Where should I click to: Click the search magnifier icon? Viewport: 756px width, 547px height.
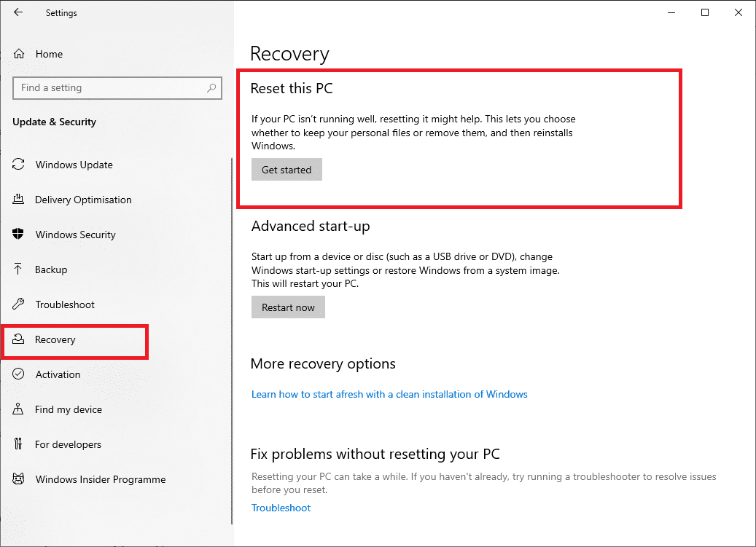click(x=211, y=88)
